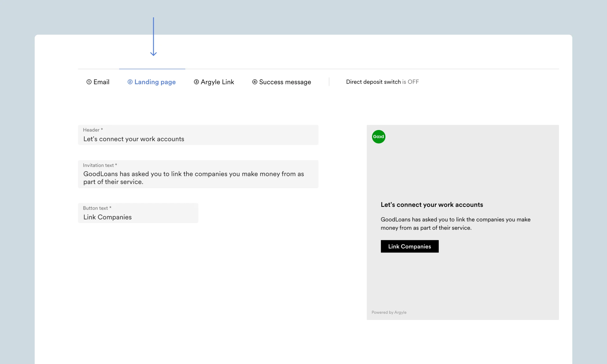
Task: Click the Link Companies preview button
Action: tap(410, 246)
